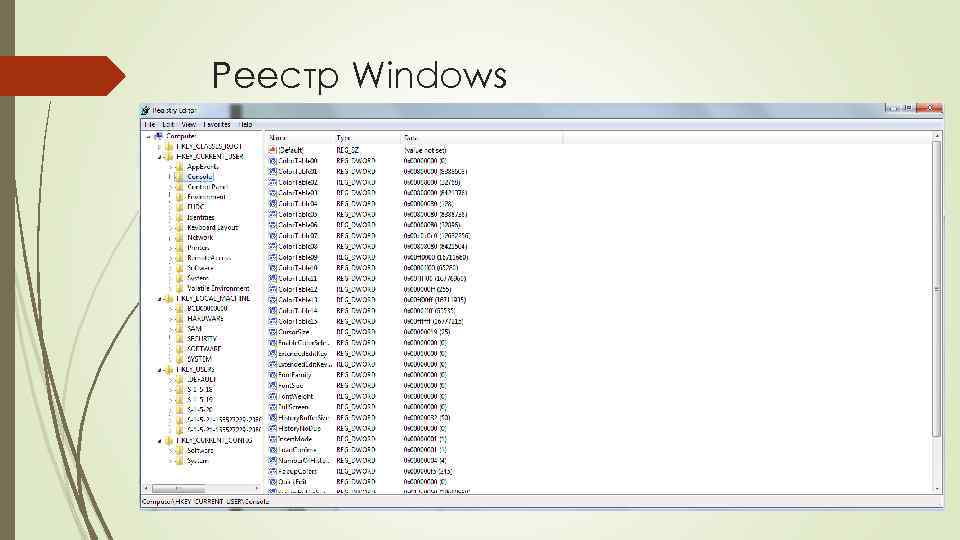
Task: Click the HARDWARE folder icon
Action: coord(179,319)
